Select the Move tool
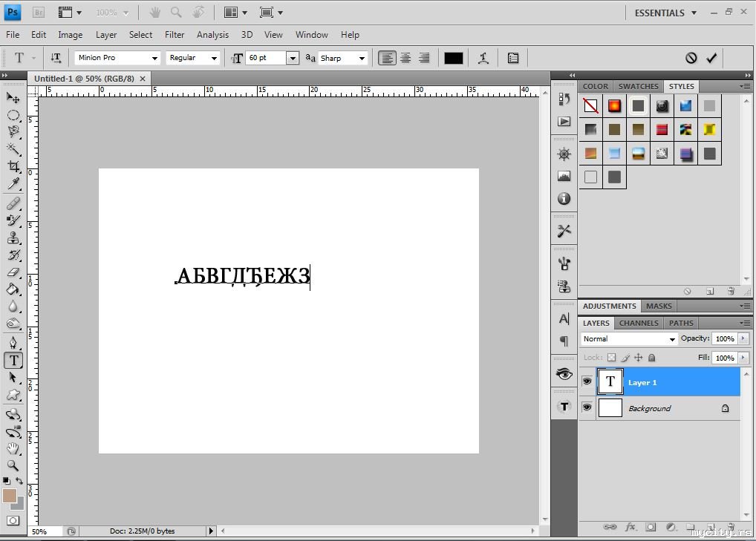Viewport: 756px width, 541px height. [13, 97]
